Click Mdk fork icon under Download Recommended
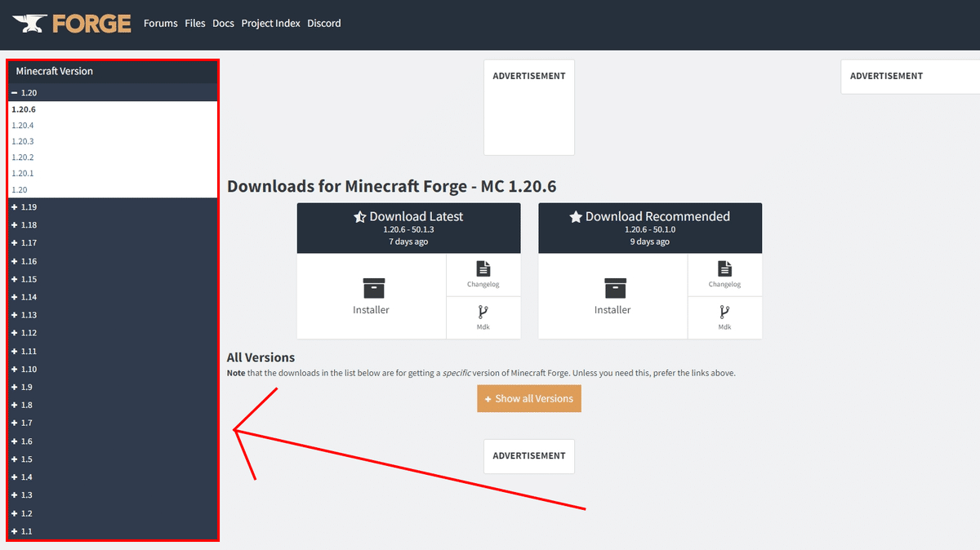The height and width of the screenshot is (550, 980). coord(724,312)
